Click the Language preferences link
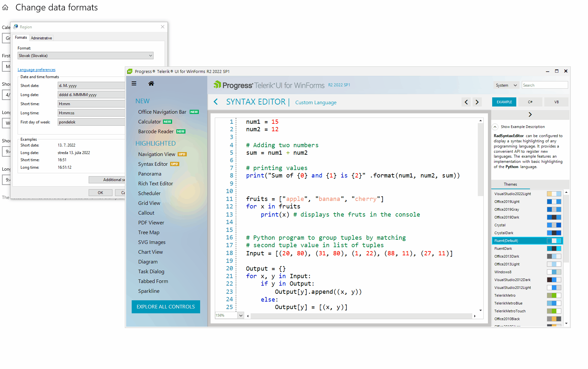The image size is (588, 369). 37,70
